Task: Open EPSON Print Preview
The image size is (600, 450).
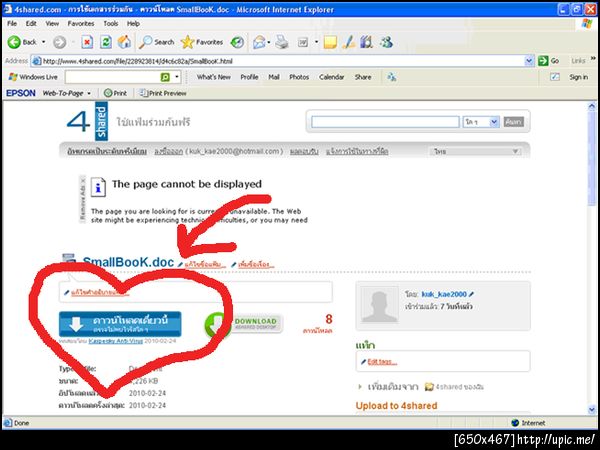Action: coord(163,93)
